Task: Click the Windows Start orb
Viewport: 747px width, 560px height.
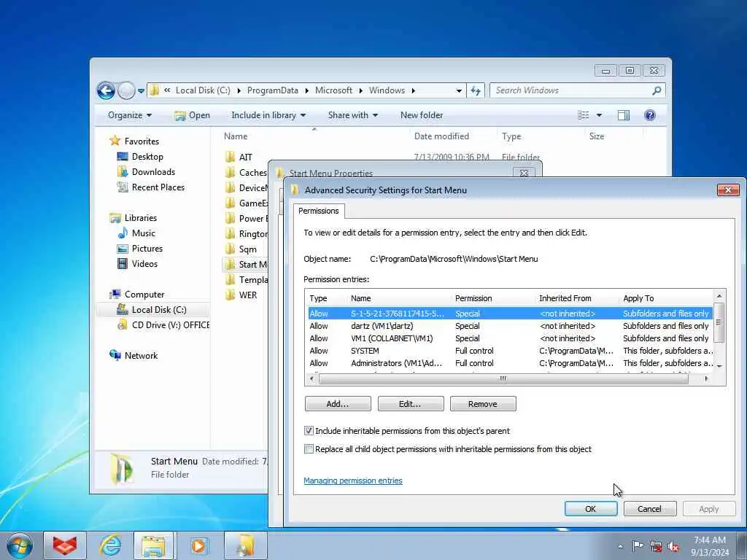Action: (20, 545)
